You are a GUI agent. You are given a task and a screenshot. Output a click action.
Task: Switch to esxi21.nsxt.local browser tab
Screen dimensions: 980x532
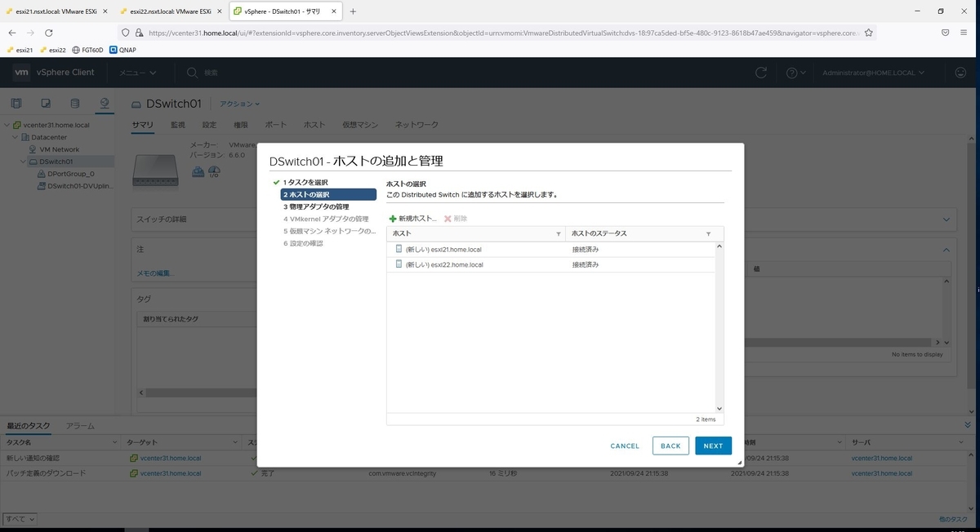coord(57,11)
